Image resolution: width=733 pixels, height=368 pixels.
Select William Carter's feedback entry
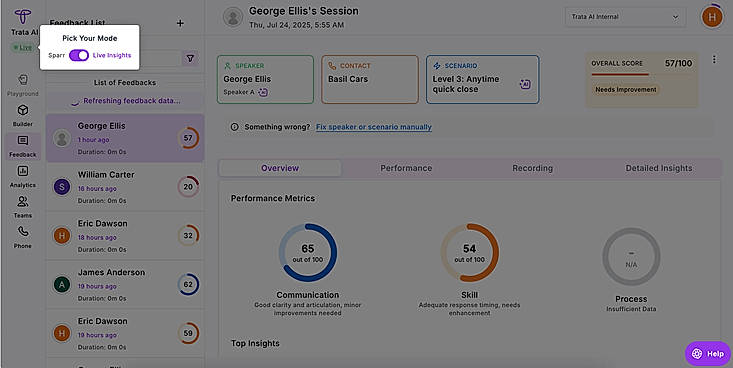coord(125,187)
